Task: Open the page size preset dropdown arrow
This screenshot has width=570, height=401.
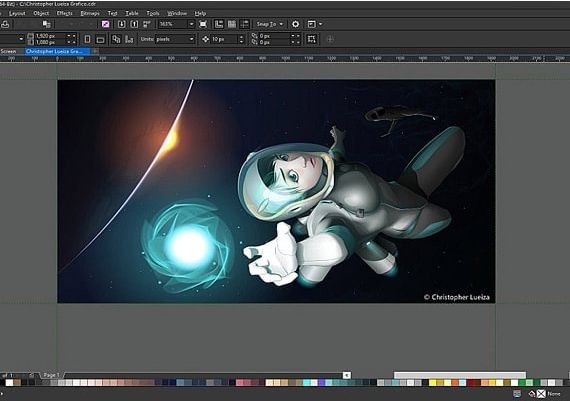Action: click(21, 39)
